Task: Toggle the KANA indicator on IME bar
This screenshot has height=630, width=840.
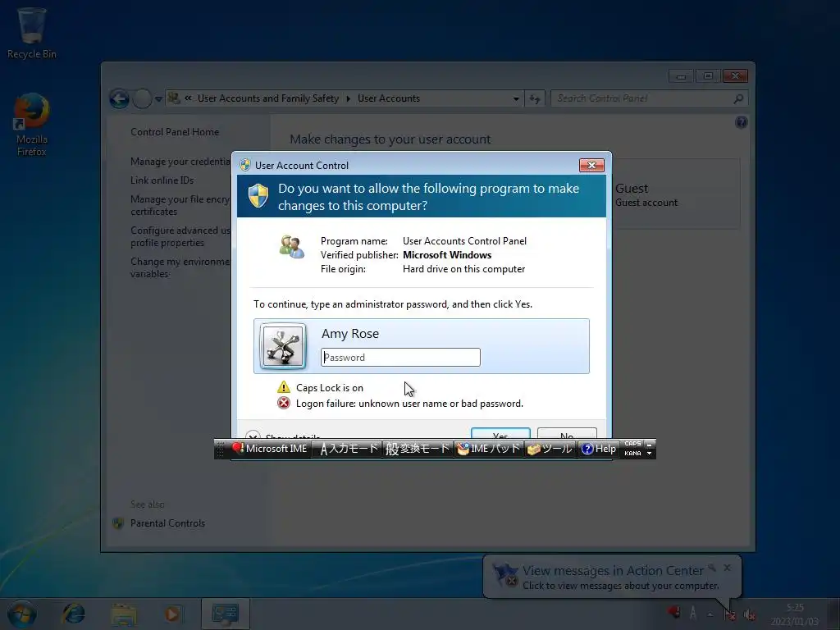Action: click(x=632, y=453)
